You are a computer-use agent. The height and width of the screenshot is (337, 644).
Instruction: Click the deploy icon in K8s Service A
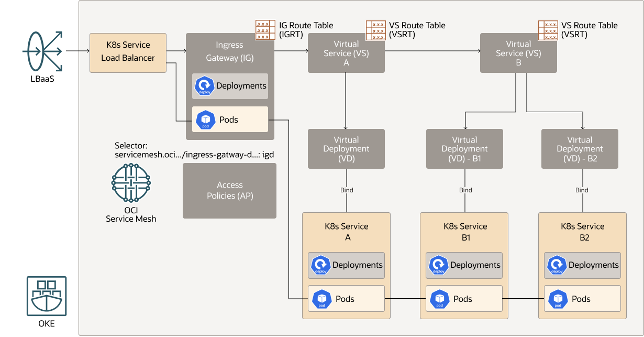pos(321,265)
